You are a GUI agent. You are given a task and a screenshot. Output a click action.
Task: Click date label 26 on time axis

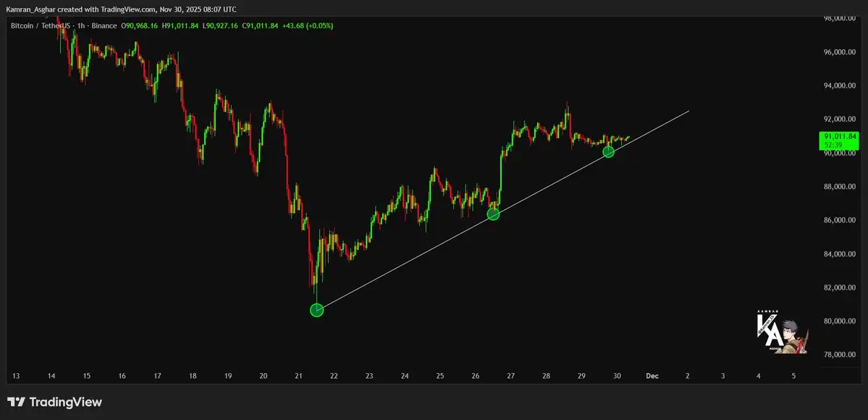click(476, 377)
